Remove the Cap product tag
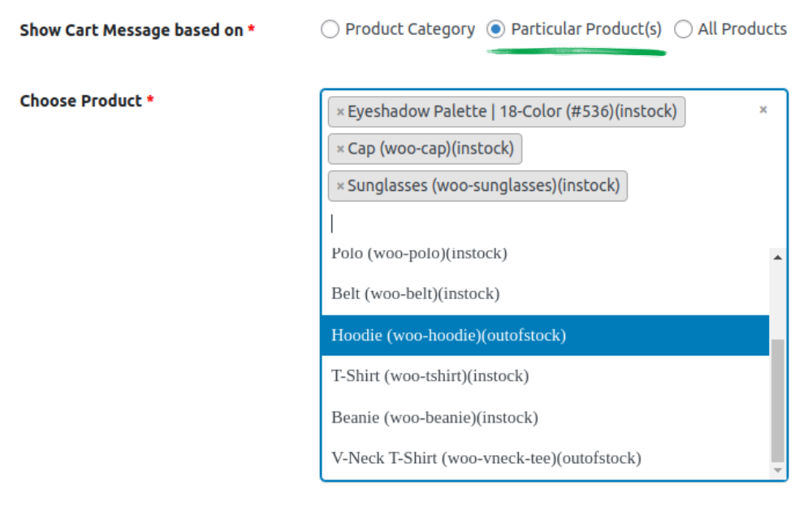 click(x=340, y=150)
